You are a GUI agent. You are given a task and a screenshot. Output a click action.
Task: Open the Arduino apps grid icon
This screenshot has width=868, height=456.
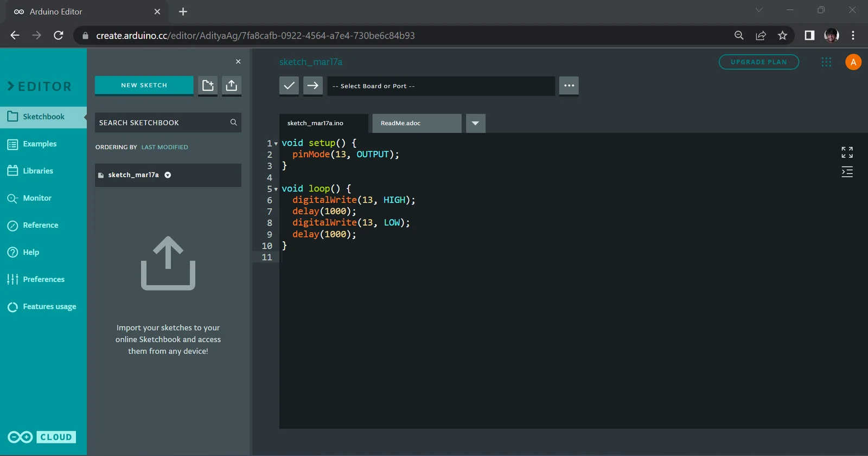(826, 62)
